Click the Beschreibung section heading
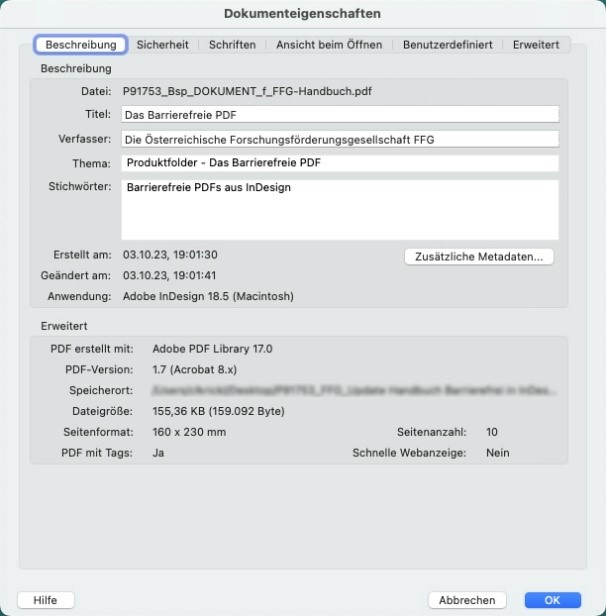606x616 pixels. (x=76, y=68)
